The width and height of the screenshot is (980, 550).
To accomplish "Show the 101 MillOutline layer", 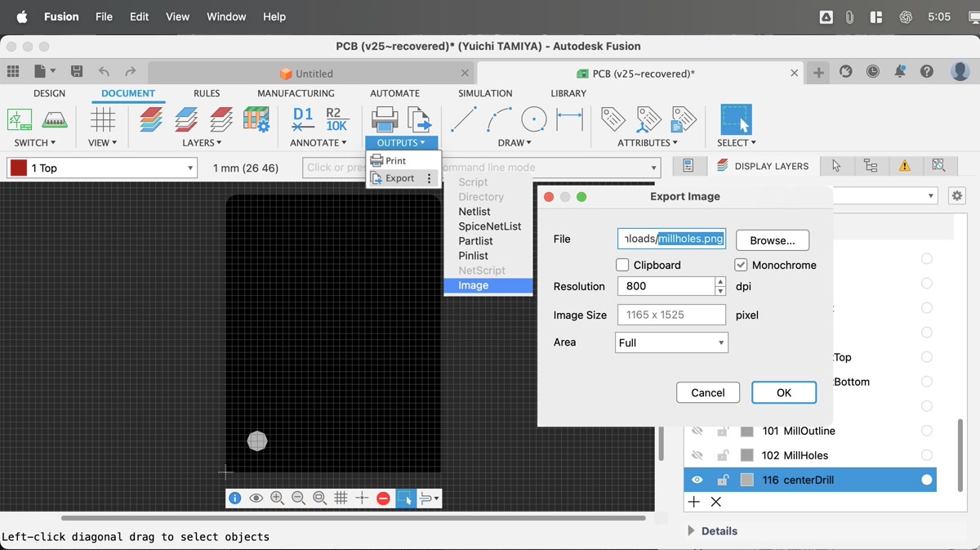I will [697, 431].
